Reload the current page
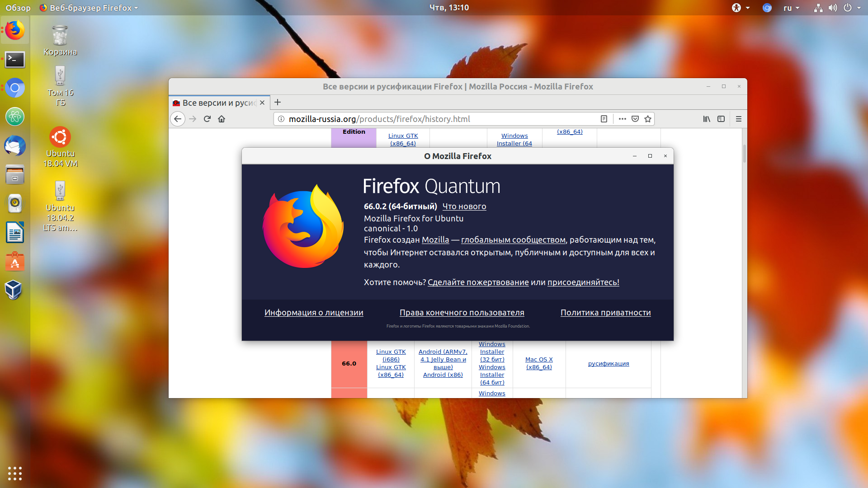The width and height of the screenshot is (868, 488). point(207,119)
